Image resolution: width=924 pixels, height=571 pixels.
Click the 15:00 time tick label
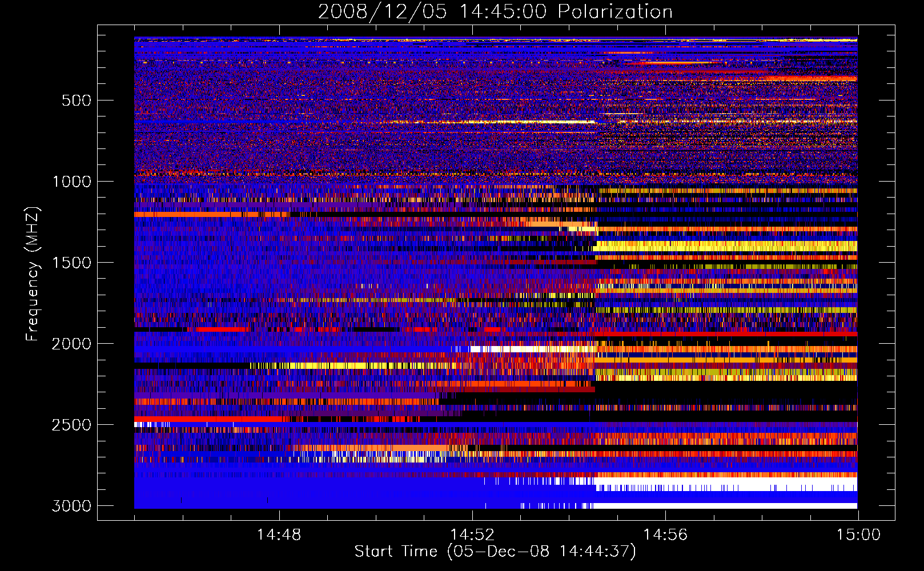coord(858,535)
